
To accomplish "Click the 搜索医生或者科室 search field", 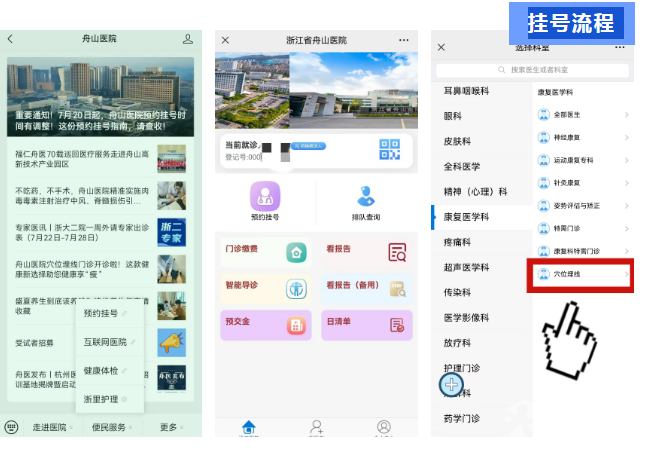I will pos(532,70).
